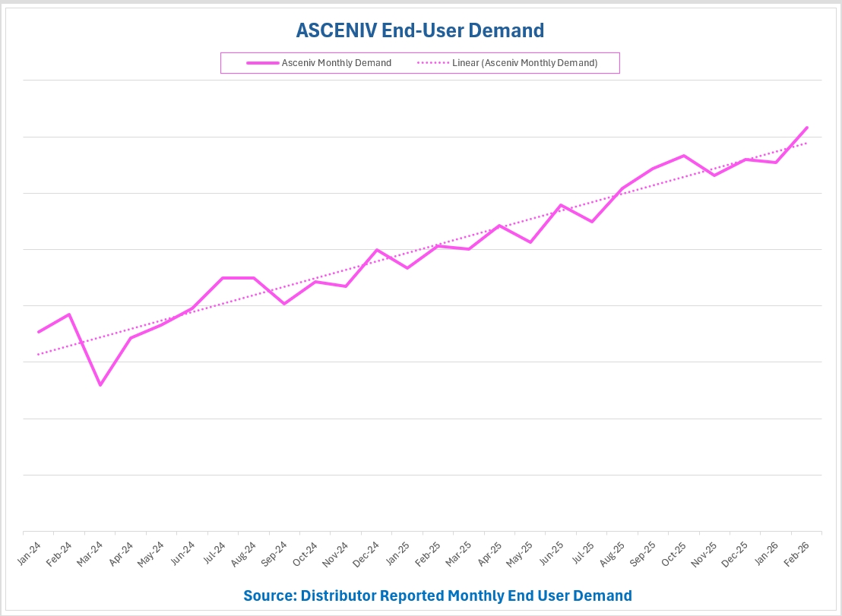The image size is (842, 616).
Task: Select the Asceniv Monthly Demand legend entry
Action: coord(336,63)
